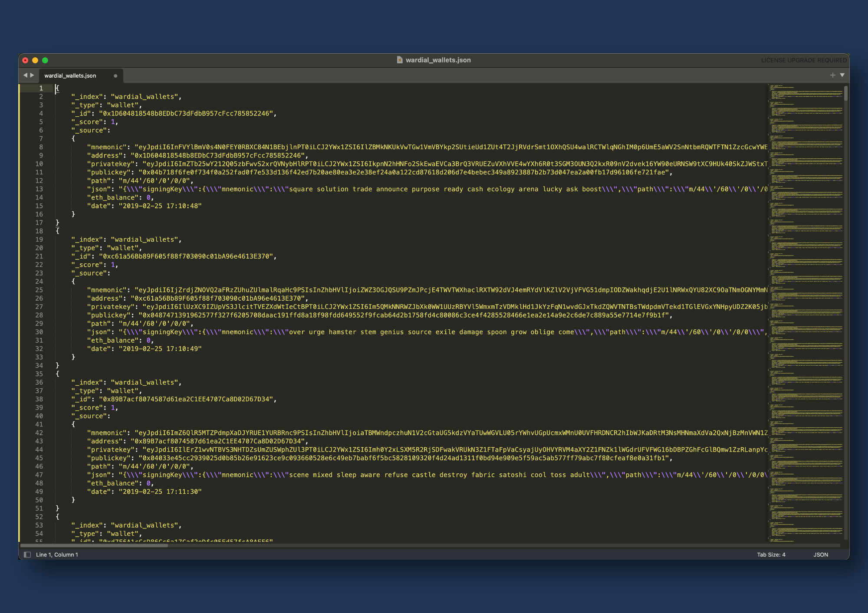Open the Tab Size: 4 menu
The height and width of the screenshot is (613, 868).
point(771,554)
